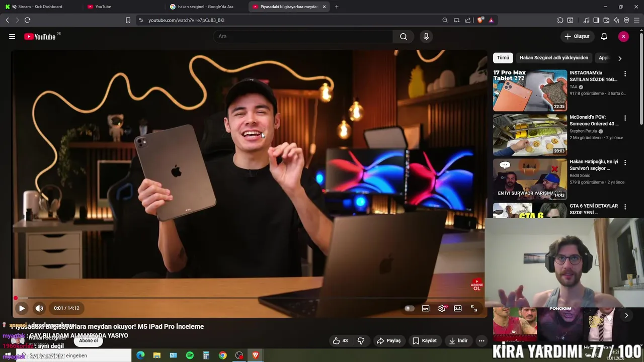The height and width of the screenshot is (362, 644).
Task: Switch to theater mode
Action: [x=458, y=308]
